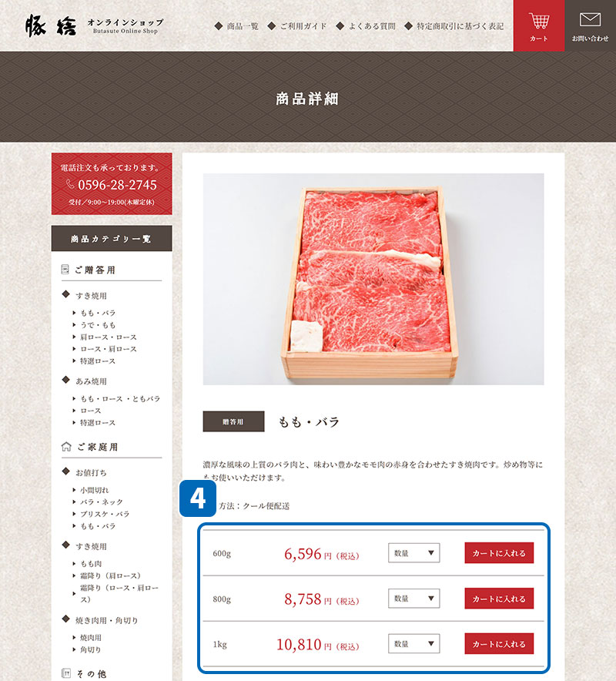Viewport: 616px width, 681px height.
Task: Open the shopping cart icon
Action: click(x=539, y=22)
